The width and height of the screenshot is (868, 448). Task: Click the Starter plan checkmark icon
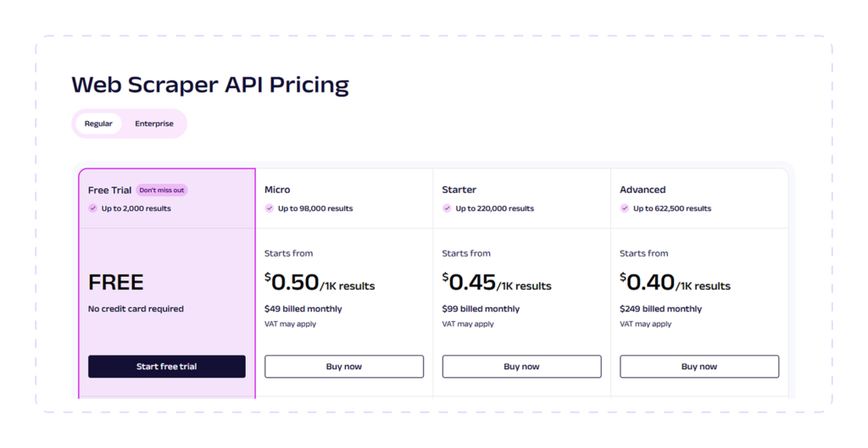[447, 208]
